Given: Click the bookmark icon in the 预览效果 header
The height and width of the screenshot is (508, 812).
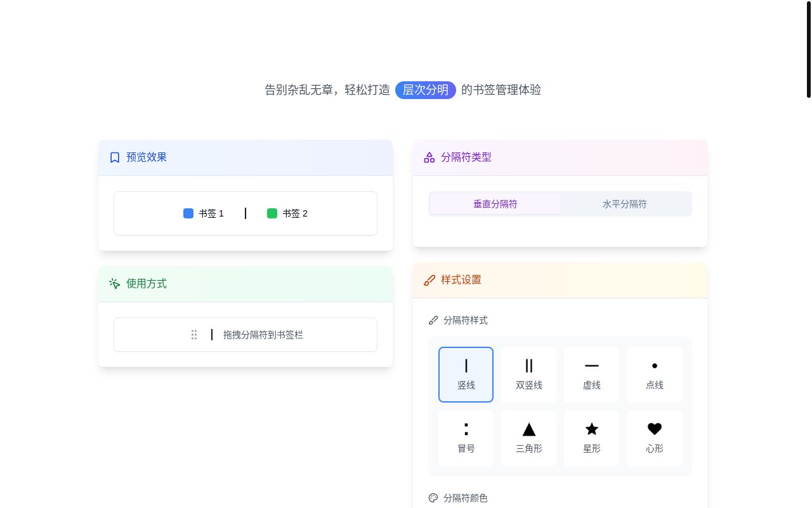Looking at the screenshot, I should point(115,157).
